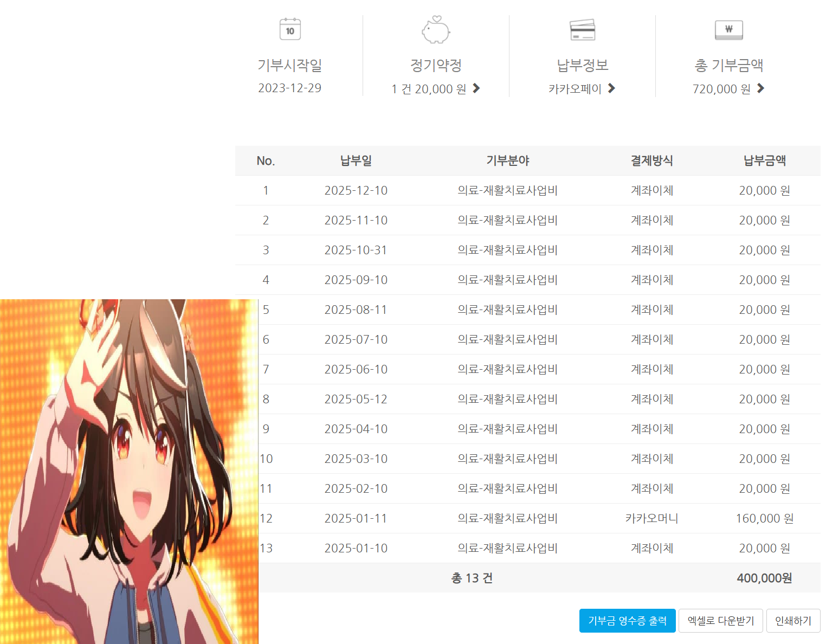Click the 엑셀로 다운받기 button
The image size is (826, 644).
point(720,621)
